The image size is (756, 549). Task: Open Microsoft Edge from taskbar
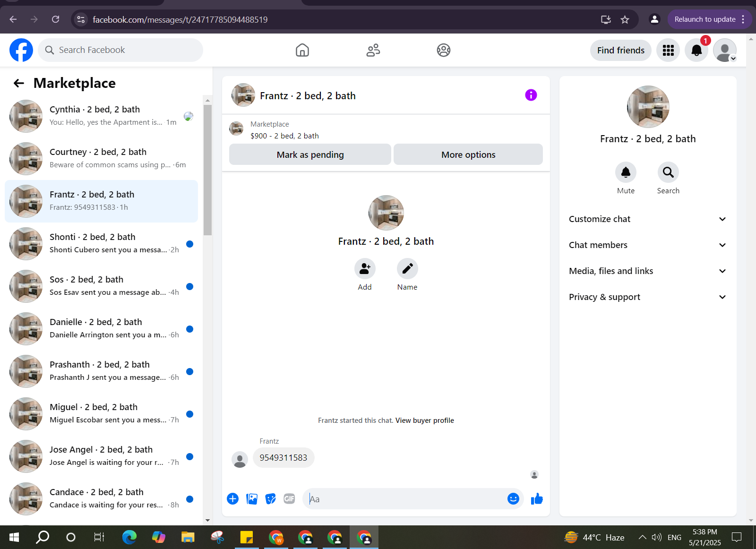pyautogui.click(x=129, y=537)
